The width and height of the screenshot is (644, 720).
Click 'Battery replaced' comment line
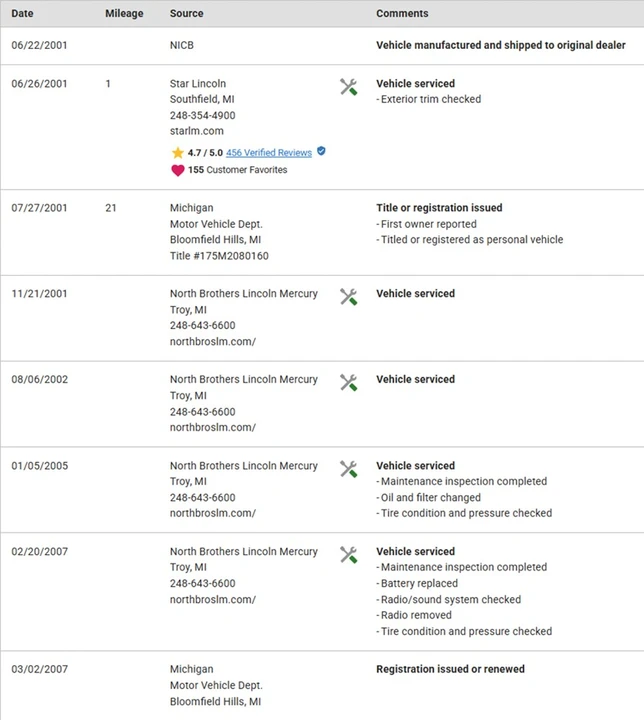[x=417, y=583]
